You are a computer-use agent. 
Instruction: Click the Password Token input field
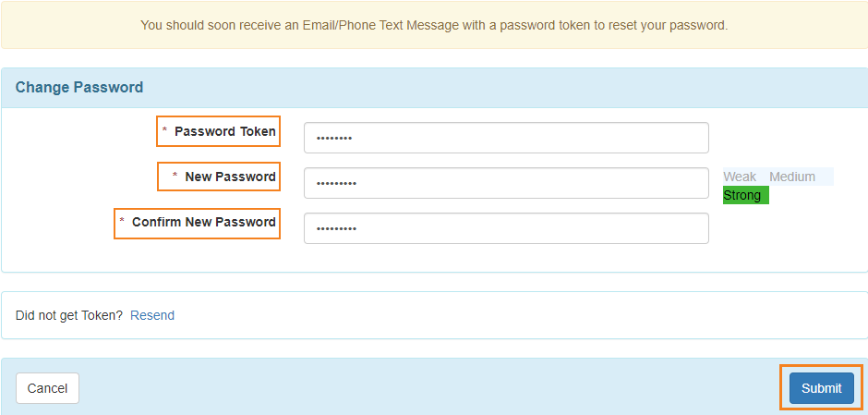click(x=506, y=138)
